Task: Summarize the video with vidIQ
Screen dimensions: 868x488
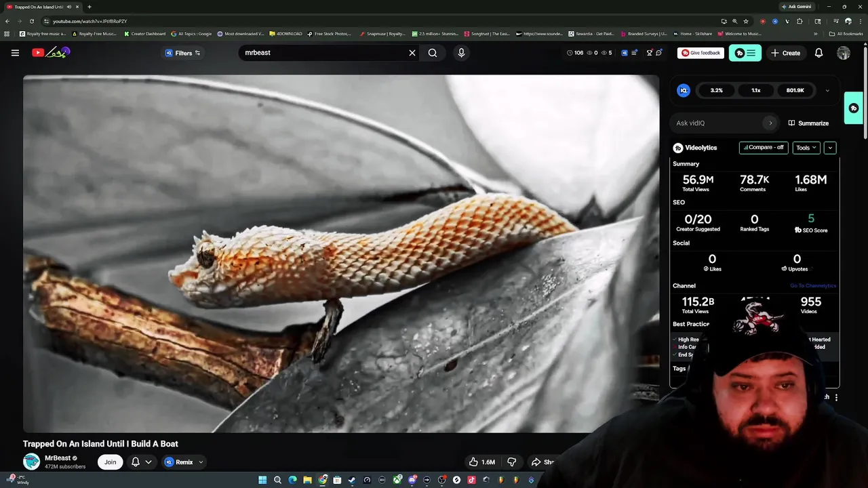Action: tap(808, 123)
